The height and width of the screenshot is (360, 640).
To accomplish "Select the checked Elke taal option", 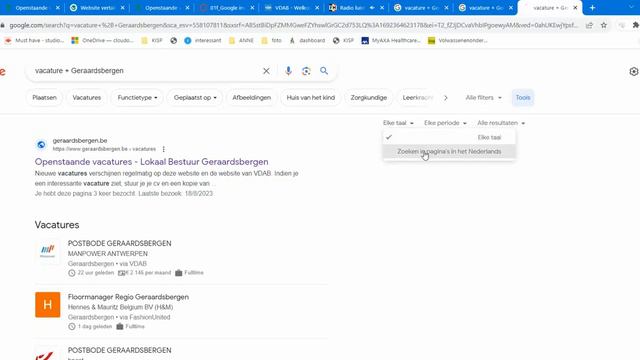I will tap(449, 138).
